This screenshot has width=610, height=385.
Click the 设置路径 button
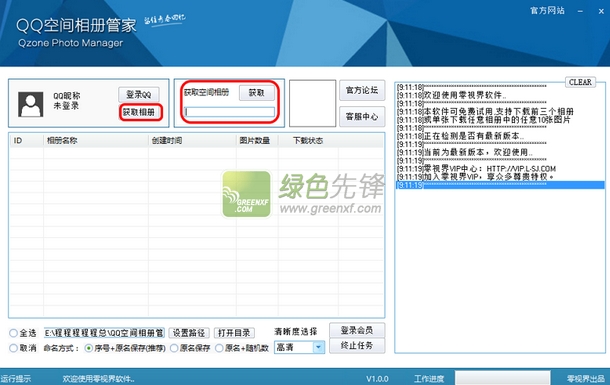(189, 333)
